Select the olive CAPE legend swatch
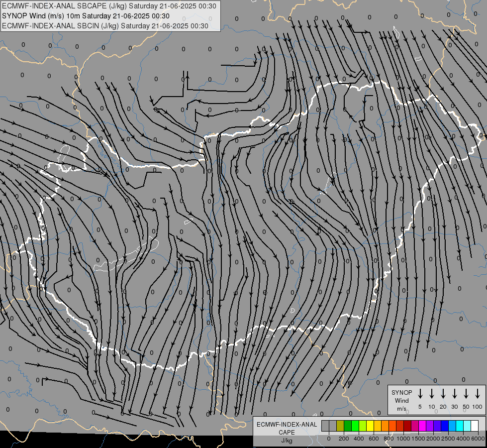 (x=340, y=426)
